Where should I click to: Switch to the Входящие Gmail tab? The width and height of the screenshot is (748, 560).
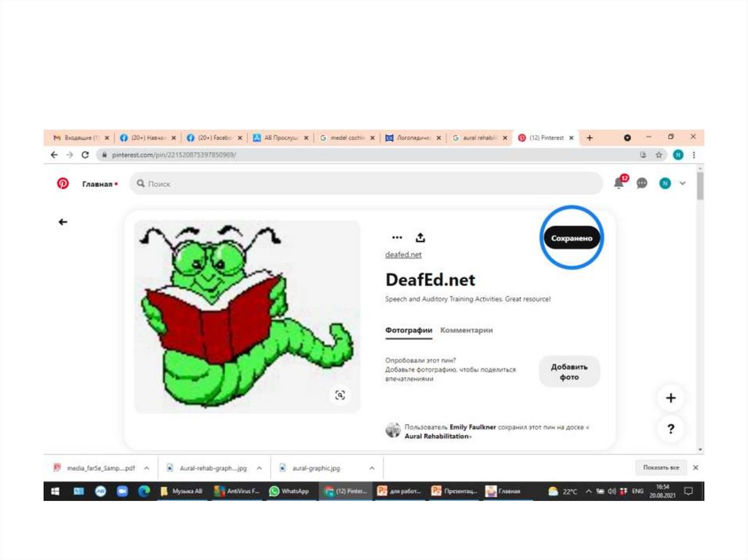tap(80, 138)
